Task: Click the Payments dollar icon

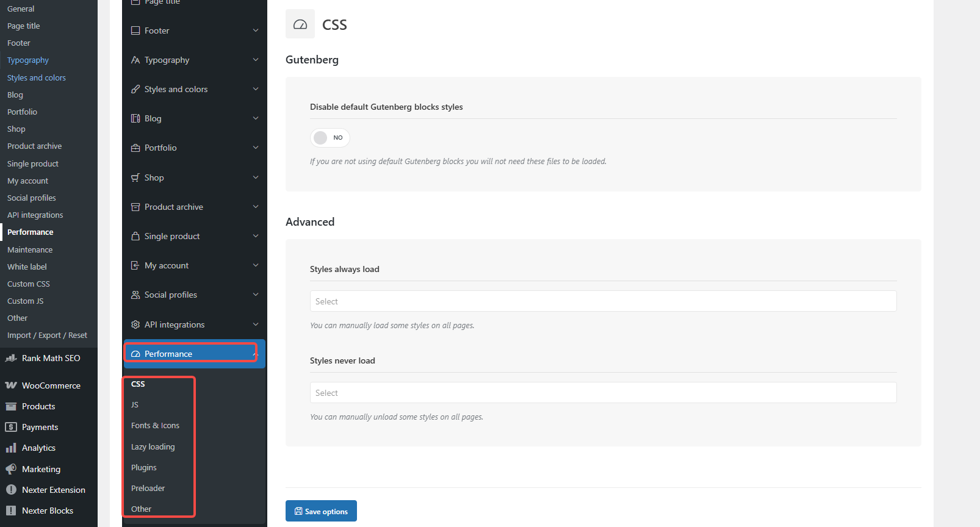Action: point(11,427)
